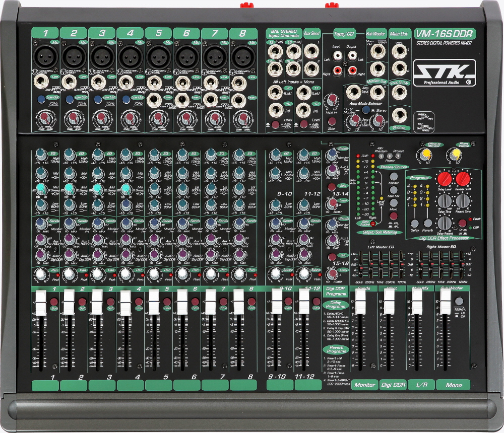Screen dimensions: 504x433
Task: Move the Sub Woofer fader
Action: (x=446, y=302)
